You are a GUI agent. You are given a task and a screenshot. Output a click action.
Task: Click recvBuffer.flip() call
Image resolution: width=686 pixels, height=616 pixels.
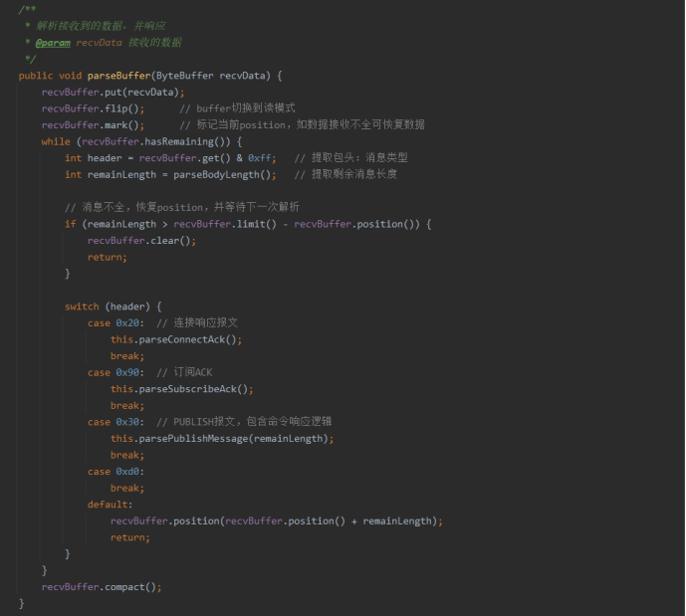click(x=93, y=108)
